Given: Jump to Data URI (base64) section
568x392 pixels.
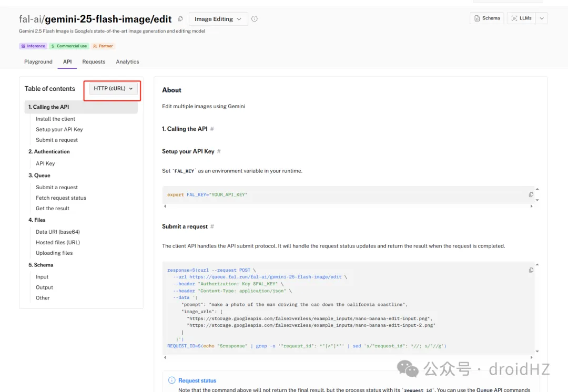Looking at the screenshot, I should (x=58, y=232).
